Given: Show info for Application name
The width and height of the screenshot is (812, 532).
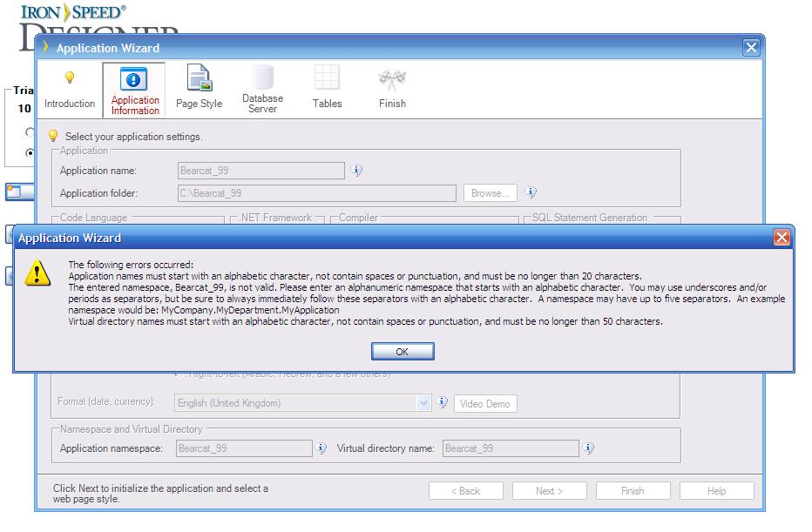Looking at the screenshot, I should coord(356,171).
